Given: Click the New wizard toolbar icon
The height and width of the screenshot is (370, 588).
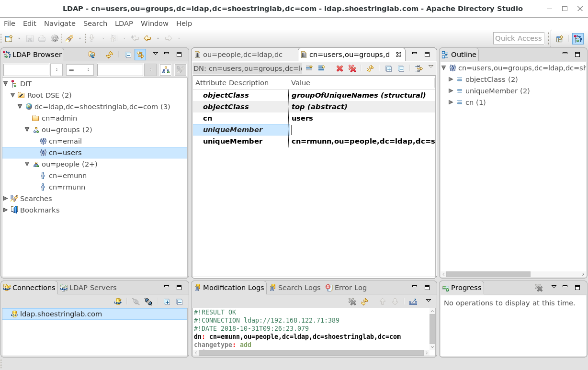Looking at the screenshot, I should pyautogui.click(x=9, y=38).
